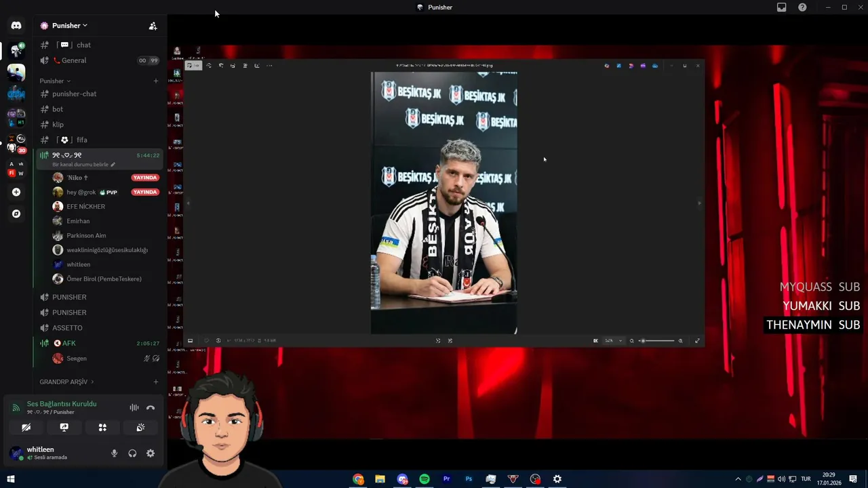Deafen with the headphones icon
This screenshot has width=868, height=488.
(132, 453)
